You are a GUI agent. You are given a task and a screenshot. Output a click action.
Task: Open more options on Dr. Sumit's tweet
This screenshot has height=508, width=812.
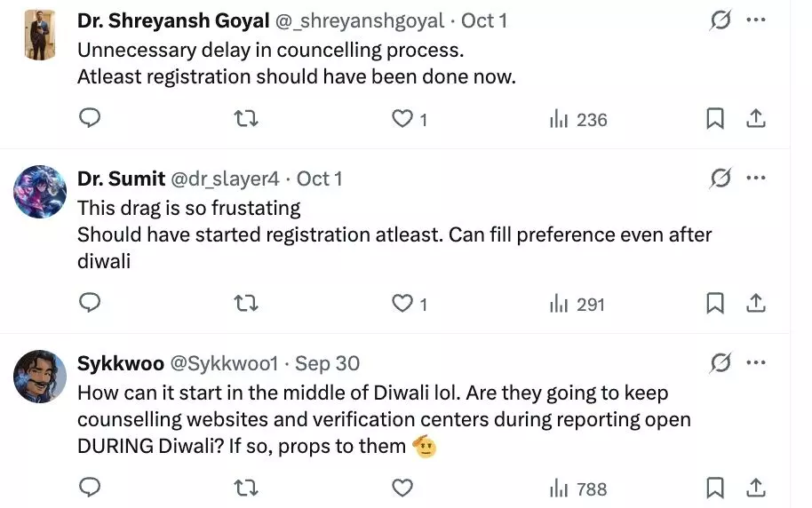tap(756, 179)
